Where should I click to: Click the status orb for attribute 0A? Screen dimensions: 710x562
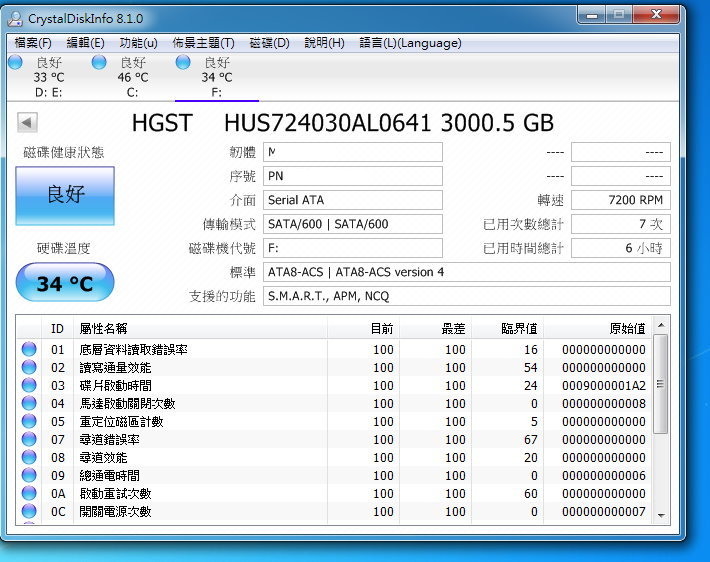coord(29,493)
